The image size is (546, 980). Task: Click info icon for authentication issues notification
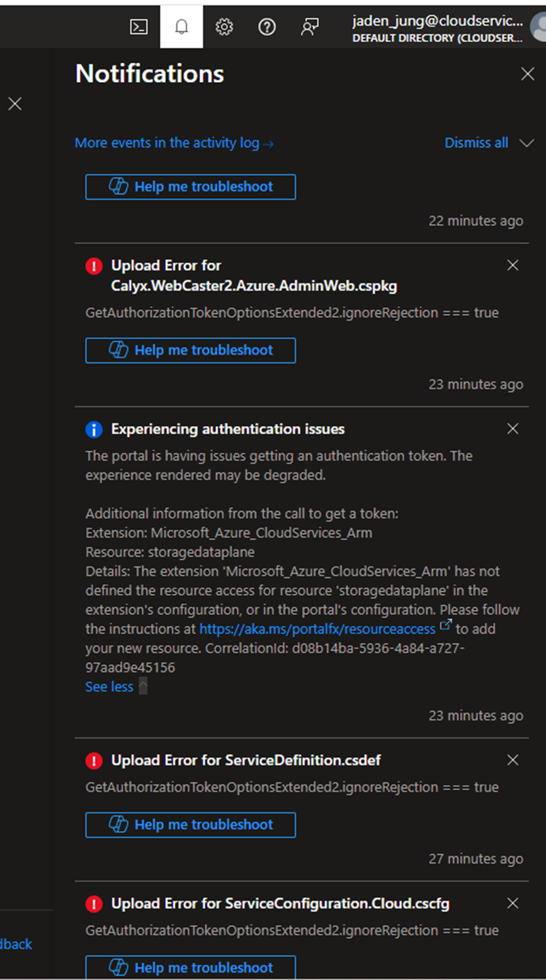pyautogui.click(x=94, y=429)
